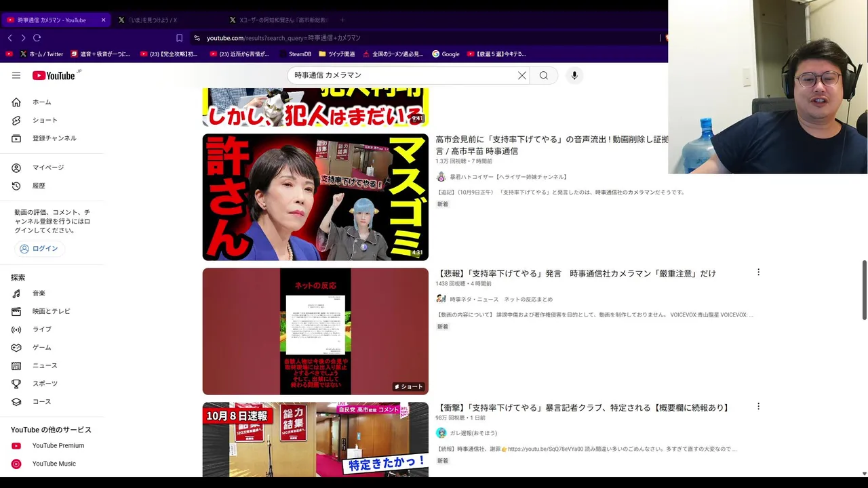Open the しかし犯人はまだいる video thumbnail
The image size is (868, 488).
(x=315, y=107)
